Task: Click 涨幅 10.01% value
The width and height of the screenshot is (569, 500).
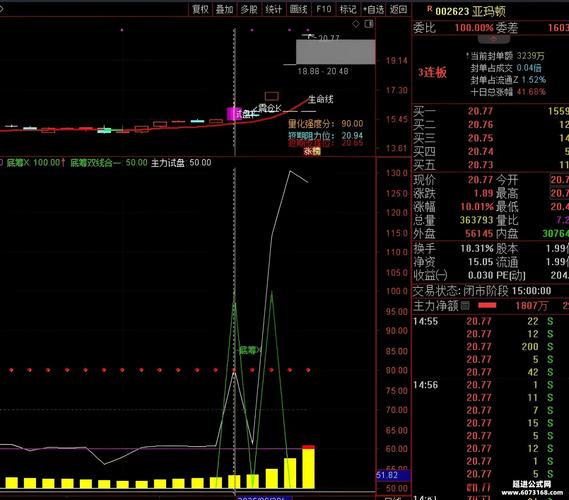Action: 477,207
